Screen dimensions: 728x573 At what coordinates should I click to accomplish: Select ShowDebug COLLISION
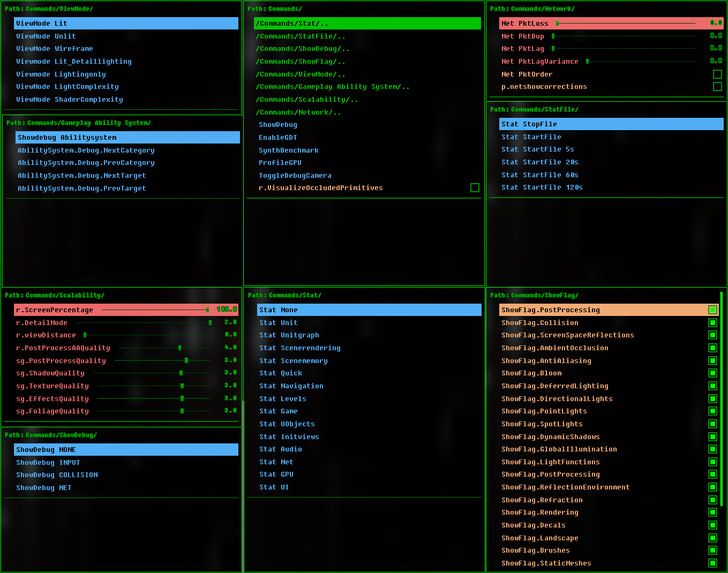point(57,474)
